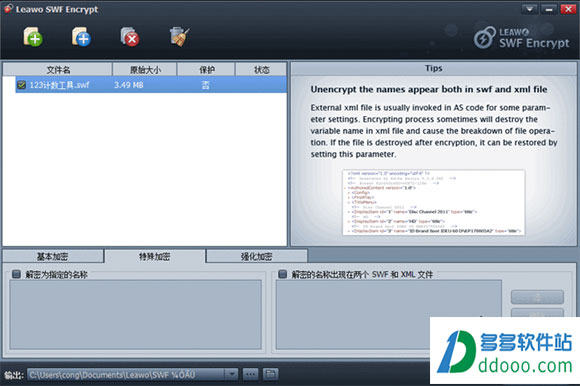
Task: Click the output path input field
Action: (x=126, y=374)
